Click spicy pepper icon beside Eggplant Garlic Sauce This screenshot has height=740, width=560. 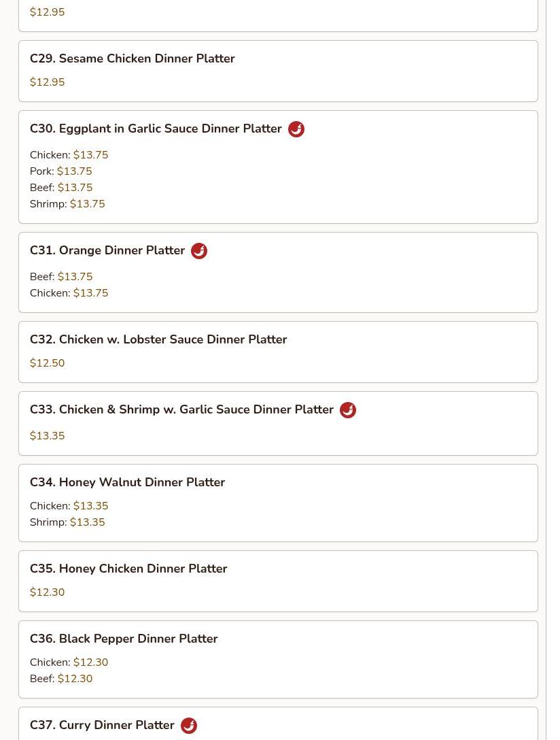click(296, 129)
